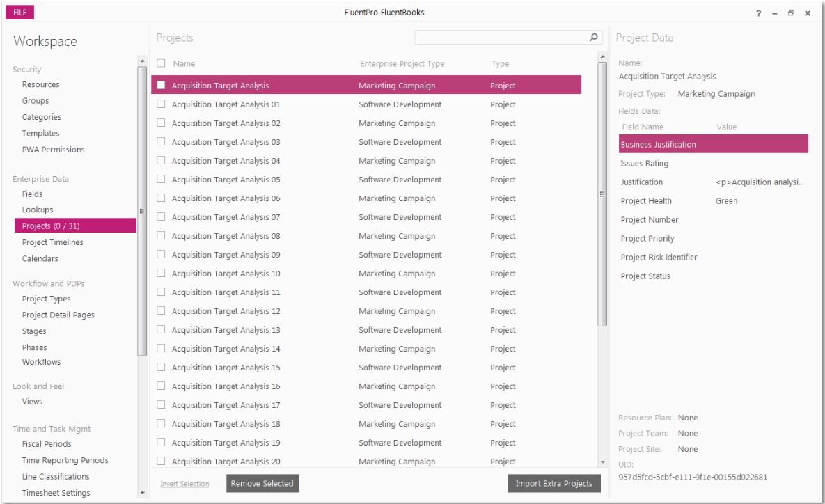Select Projects (0 / 31) in sidebar

click(x=75, y=226)
